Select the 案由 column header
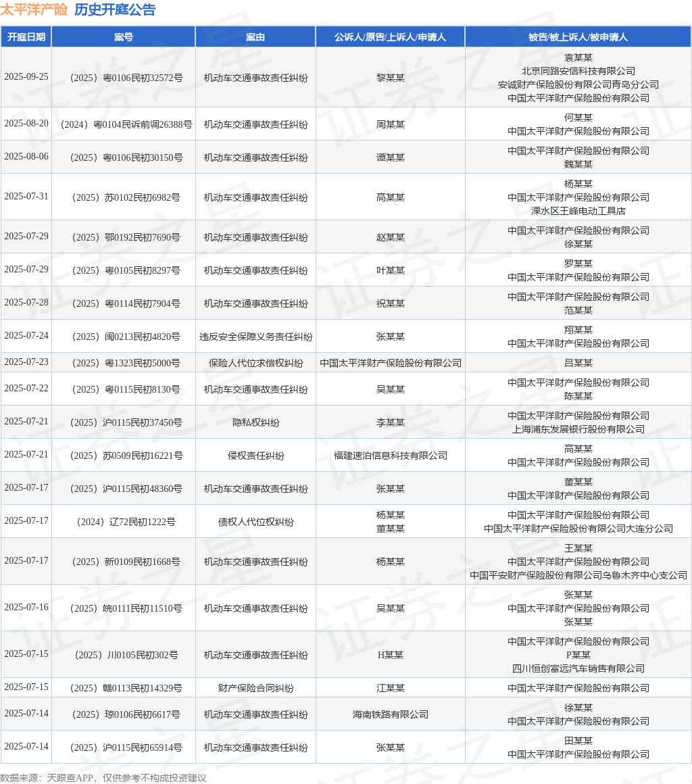692x784 pixels. 255,37
